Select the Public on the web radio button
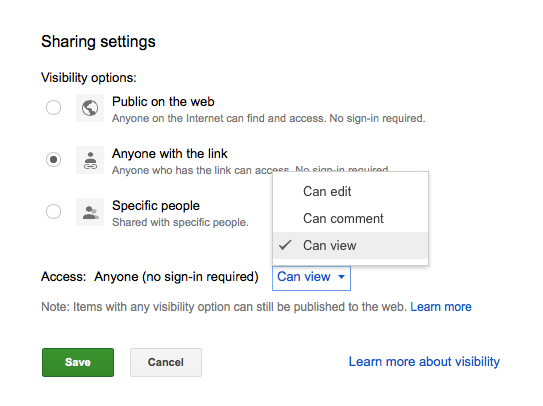This screenshot has height=406, width=543. (x=53, y=107)
